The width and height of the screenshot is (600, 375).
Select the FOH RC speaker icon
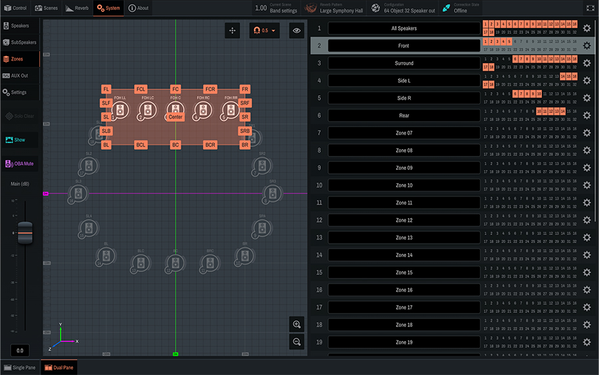pos(203,111)
